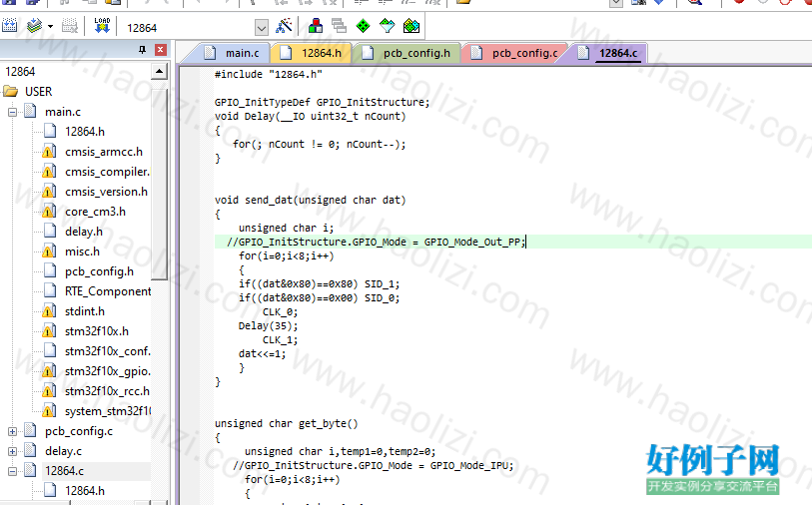The width and height of the screenshot is (812, 505).
Task: Select 12864.h under 12864.c
Action: point(85,491)
